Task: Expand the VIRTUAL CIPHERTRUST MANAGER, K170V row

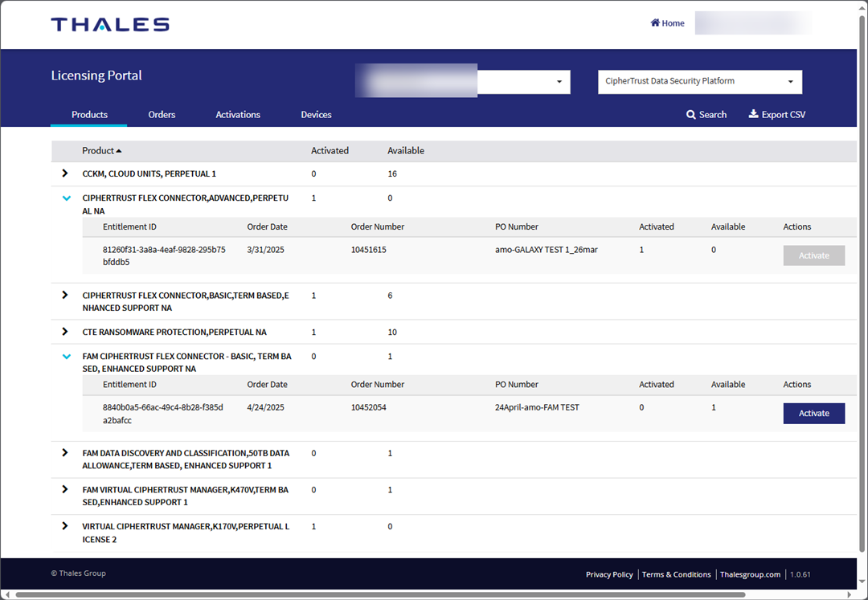Action: (x=65, y=526)
